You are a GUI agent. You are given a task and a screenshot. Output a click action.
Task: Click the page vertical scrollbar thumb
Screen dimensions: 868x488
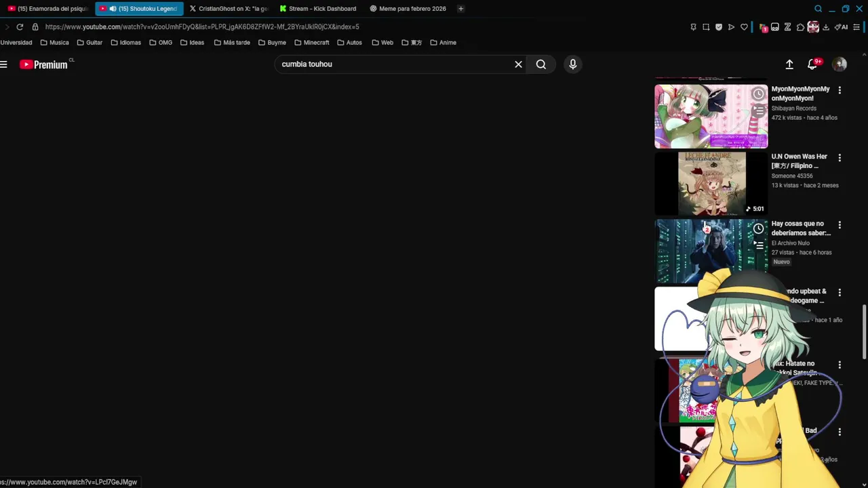point(864,332)
